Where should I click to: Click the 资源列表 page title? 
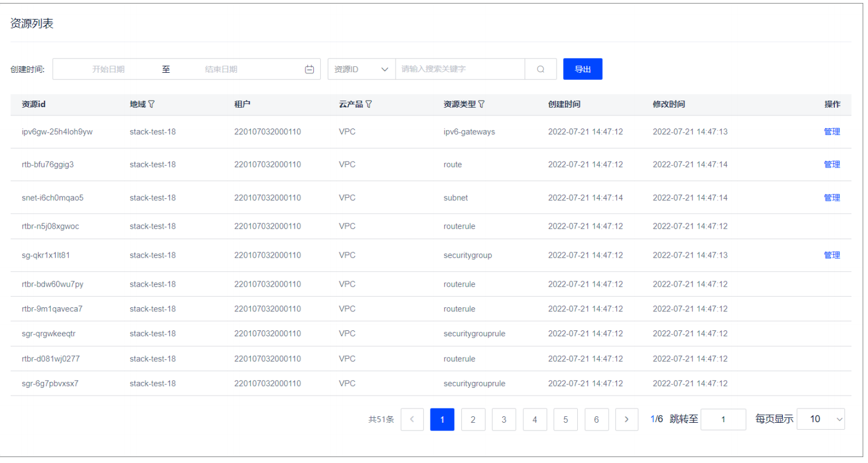32,24
